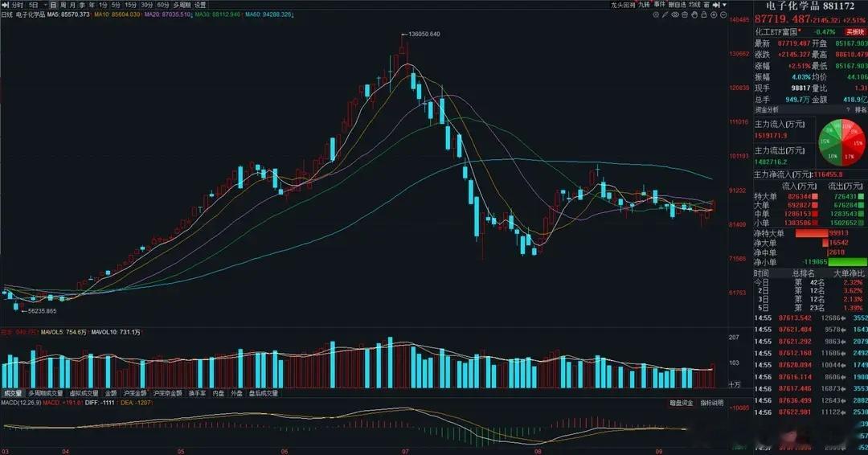The height and width of the screenshot is (455, 868).
Task: Select the 60分 period tab
Action: (162, 5)
